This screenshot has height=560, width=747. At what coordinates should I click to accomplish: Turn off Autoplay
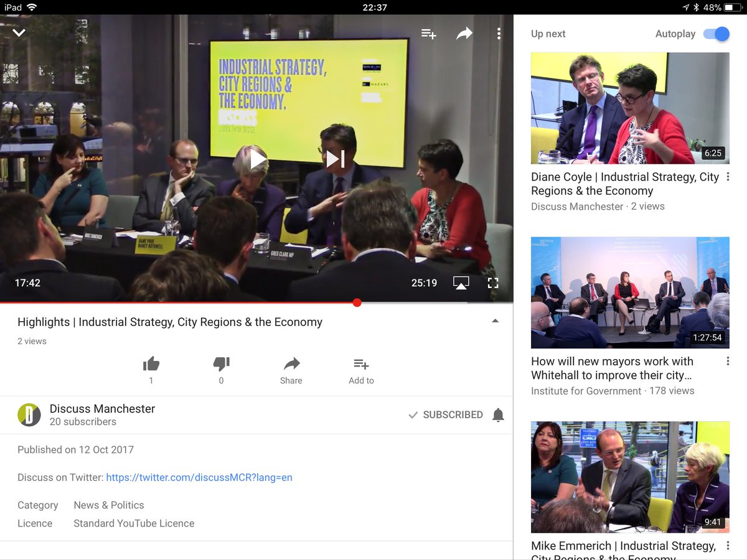click(716, 34)
